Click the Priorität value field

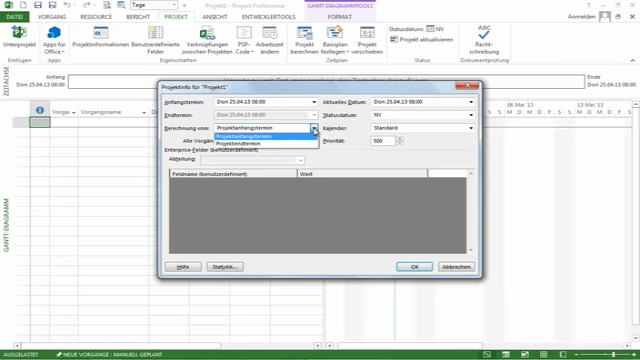(x=383, y=141)
